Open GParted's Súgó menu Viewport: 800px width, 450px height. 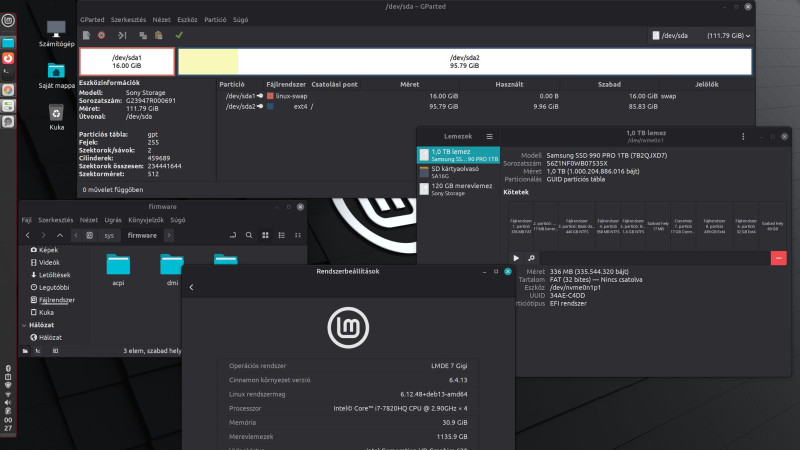tap(240, 19)
